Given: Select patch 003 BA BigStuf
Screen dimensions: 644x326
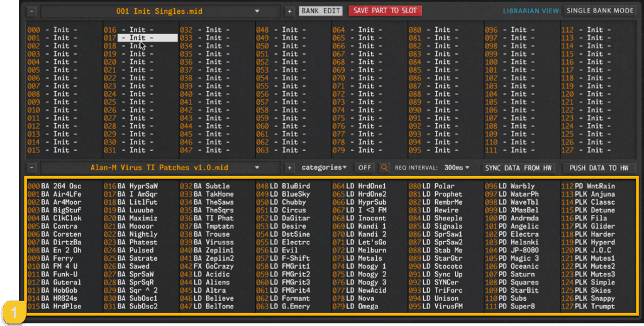Looking at the screenshot, I should 54,210.
